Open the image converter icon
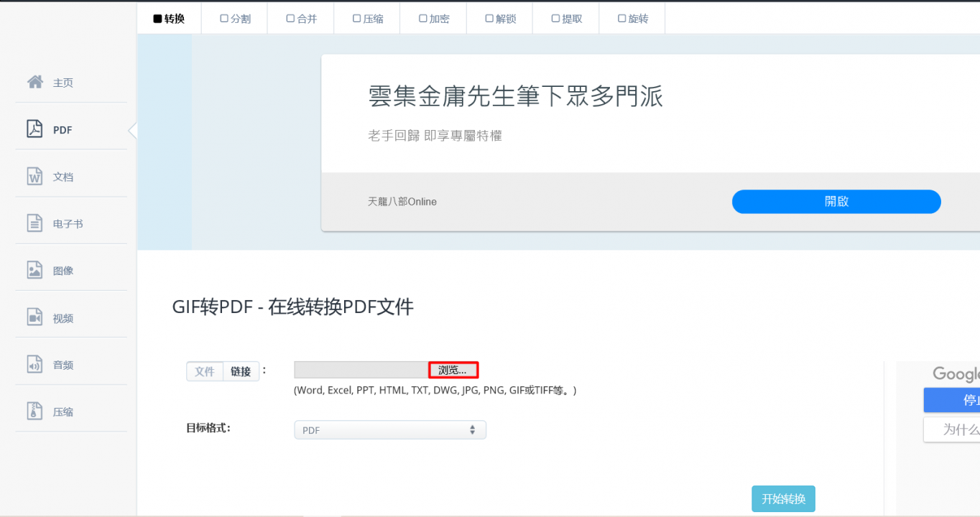980x517 pixels. [34, 270]
